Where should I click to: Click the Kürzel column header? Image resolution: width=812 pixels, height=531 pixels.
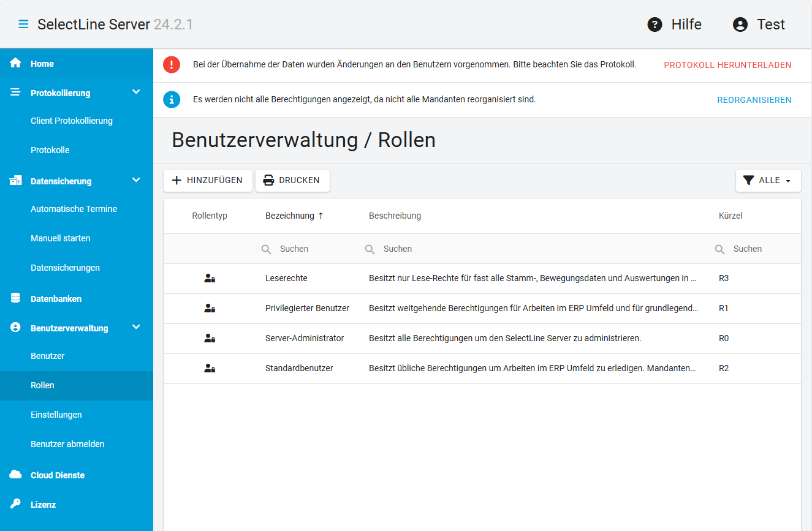pyautogui.click(x=730, y=216)
